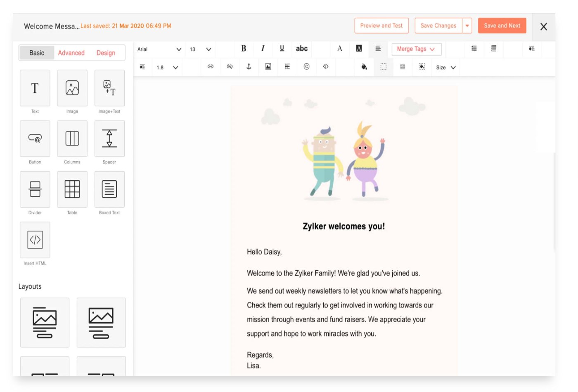Viewport: 578px width, 392px height.
Task: Add a Divider component
Action: (35, 189)
